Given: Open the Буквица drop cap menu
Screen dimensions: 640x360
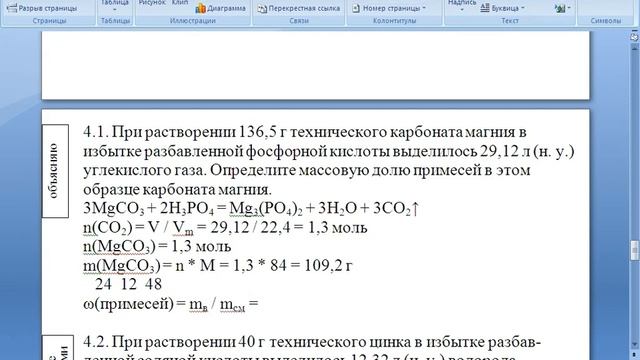Looking at the screenshot, I should (x=502, y=8).
